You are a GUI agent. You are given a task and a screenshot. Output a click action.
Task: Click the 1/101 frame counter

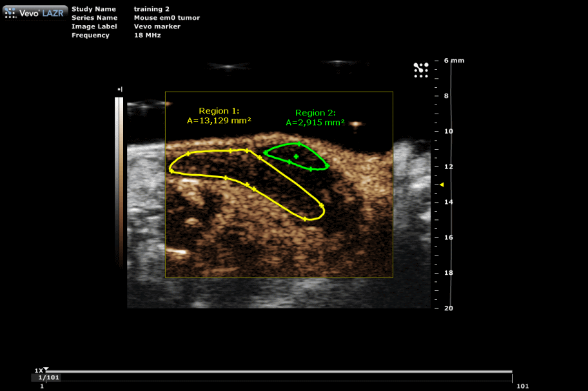(49, 377)
